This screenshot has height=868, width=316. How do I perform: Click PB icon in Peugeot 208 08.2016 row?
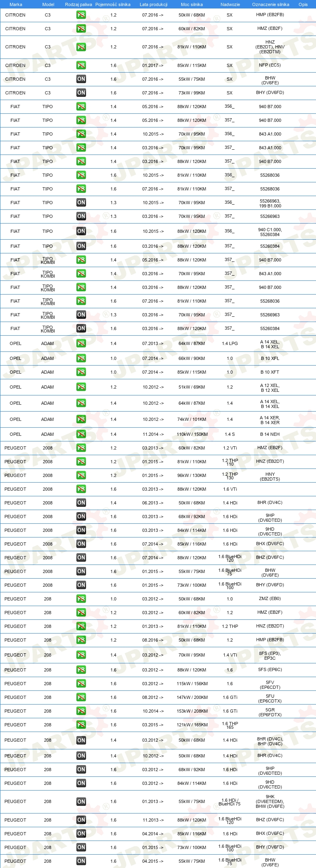coord(81,640)
